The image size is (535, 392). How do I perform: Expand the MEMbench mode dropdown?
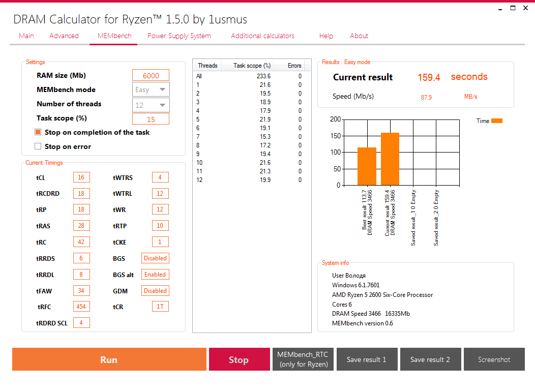[151, 89]
